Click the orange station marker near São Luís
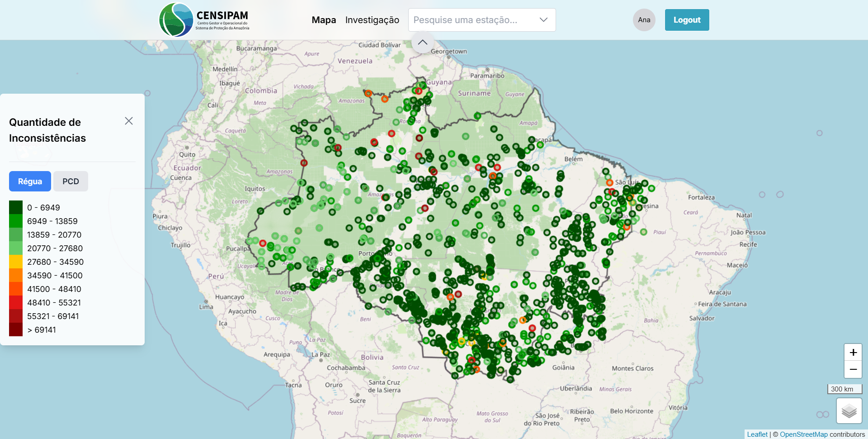Image resolution: width=868 pixels, height=439 pixels. pos(609,182)
